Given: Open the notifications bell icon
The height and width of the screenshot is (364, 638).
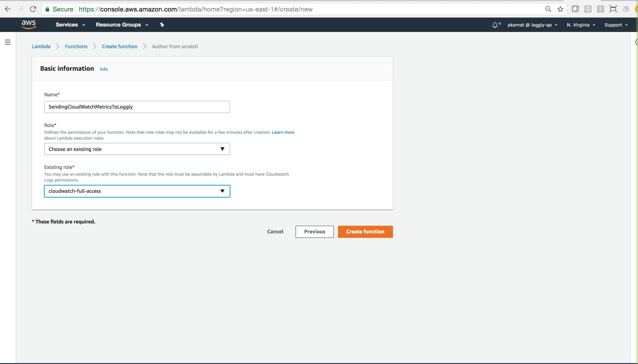Looking at the screenshot, I should [x=495, y=25].
